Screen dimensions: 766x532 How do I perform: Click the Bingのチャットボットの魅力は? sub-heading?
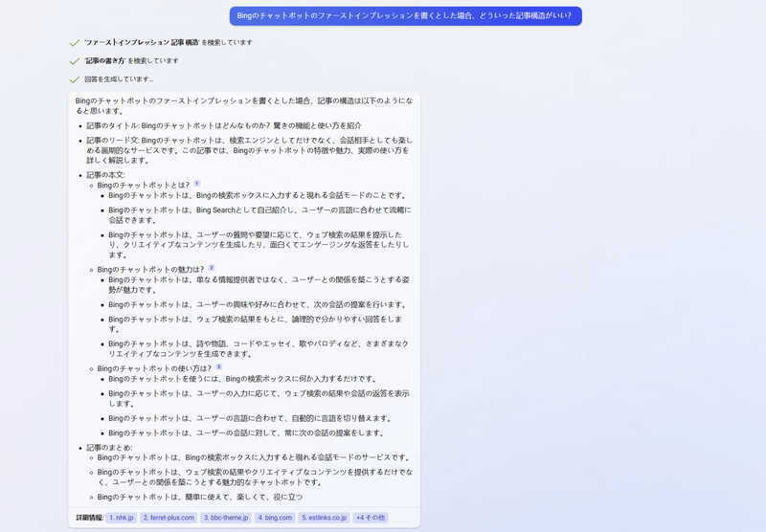click(150, 270)
